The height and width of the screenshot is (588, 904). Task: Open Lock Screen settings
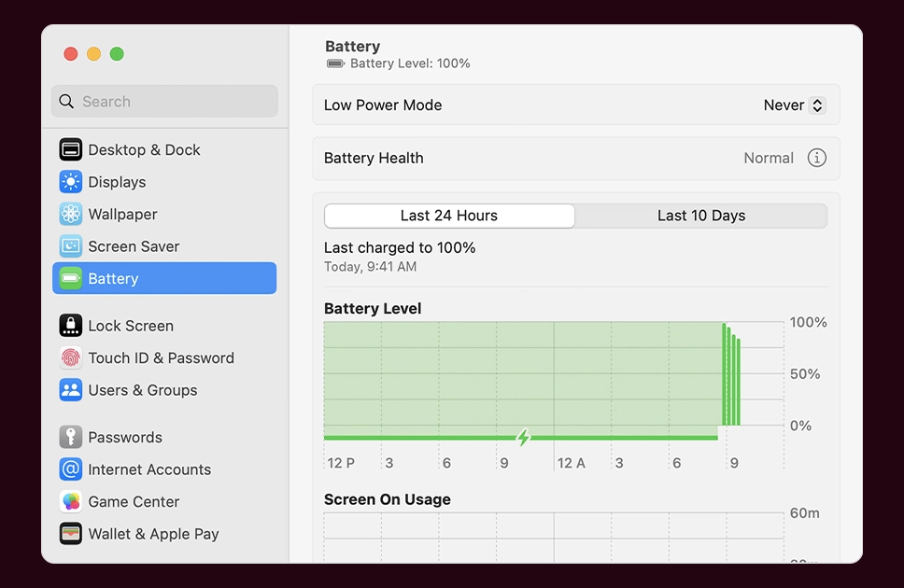pyautogui.click(x=164, y=326)
